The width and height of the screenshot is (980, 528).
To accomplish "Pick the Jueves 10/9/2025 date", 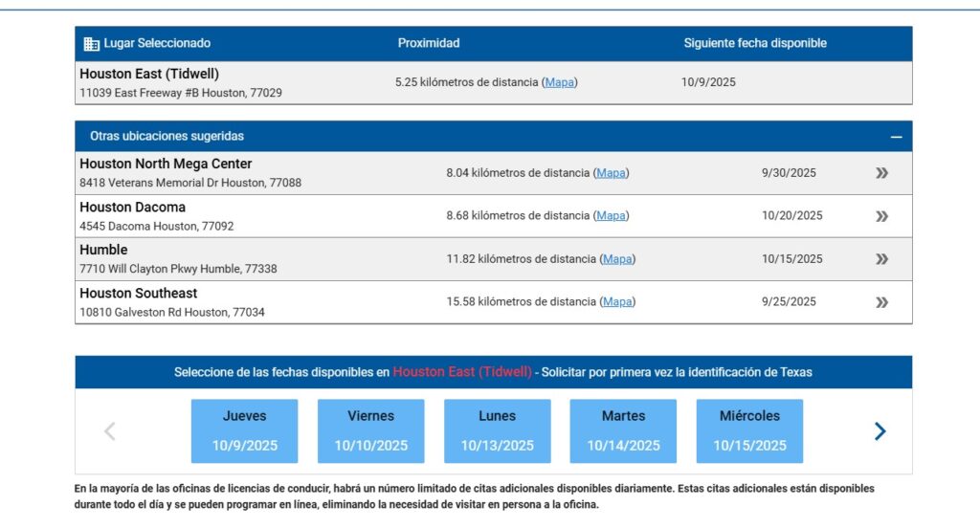I will pos(245,430).
